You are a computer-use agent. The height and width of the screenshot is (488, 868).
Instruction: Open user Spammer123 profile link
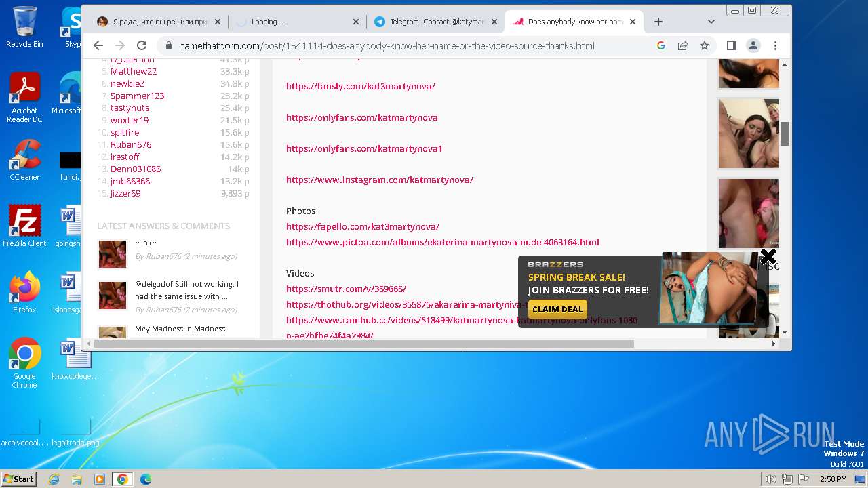(x=138, y=96)
